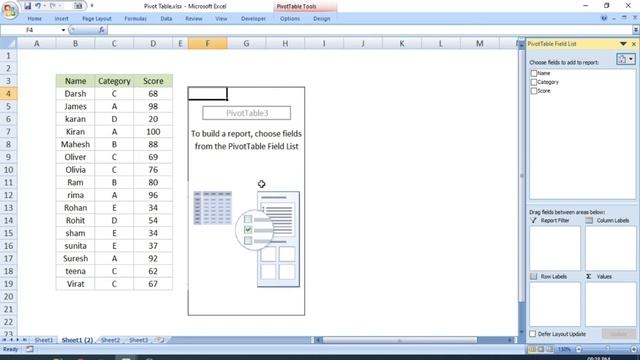Expand the formula bar
Screen dimensions: 640x360
point(636,30)
